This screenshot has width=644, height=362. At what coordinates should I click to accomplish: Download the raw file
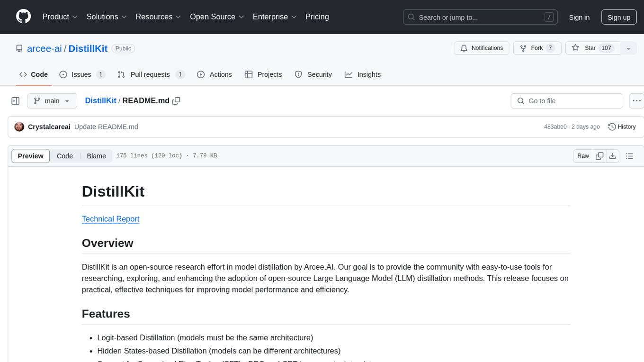(613, 156)
